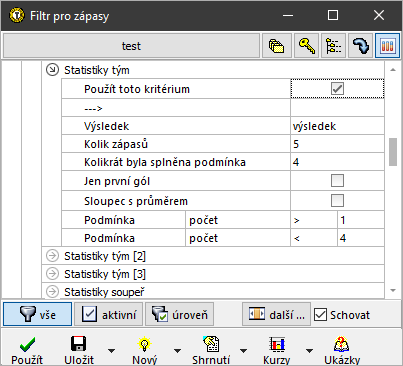This screenshot has width=403, height=366.
Task: Open the stacked folders icon in toolbar
Action: pos(277,46)
